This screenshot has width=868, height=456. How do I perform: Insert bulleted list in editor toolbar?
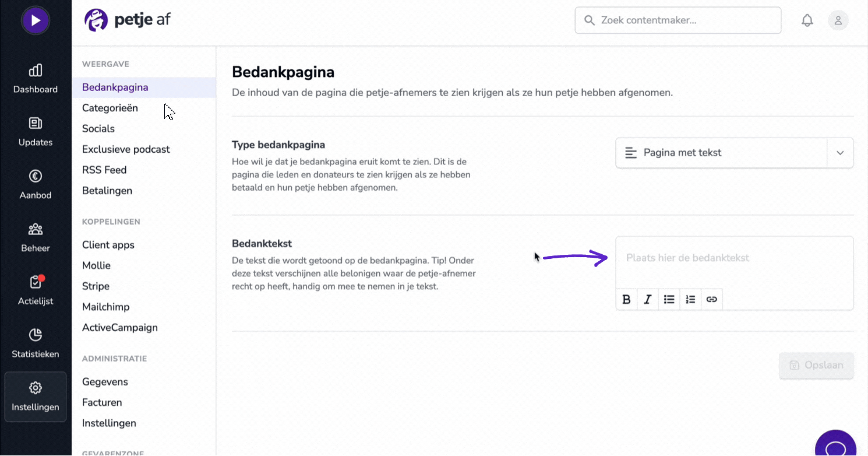[x=669, y=299]
